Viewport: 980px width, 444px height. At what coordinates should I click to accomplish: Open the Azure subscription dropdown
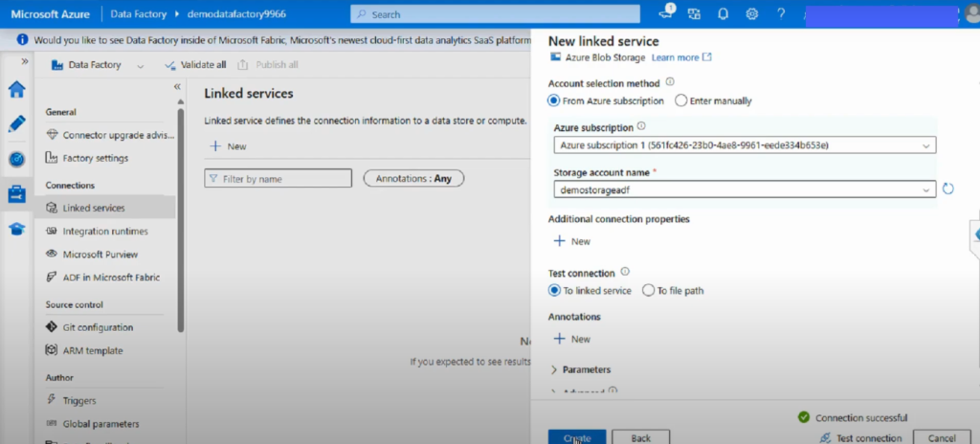pyautogui.click(x=745, y=145)
